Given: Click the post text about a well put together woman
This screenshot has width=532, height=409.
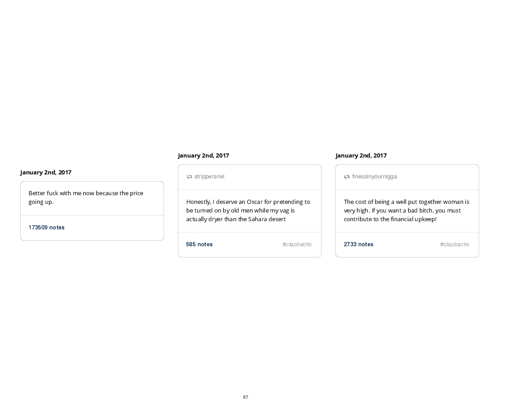Looking at the screenshot, I should coord(406,210).
